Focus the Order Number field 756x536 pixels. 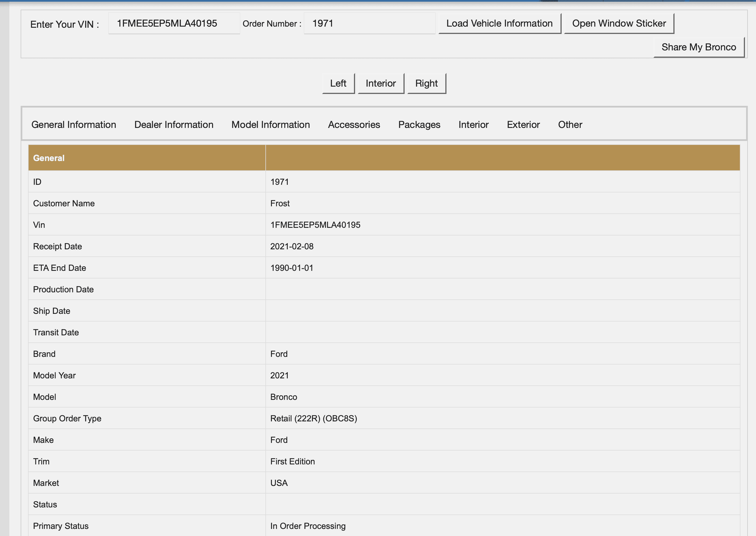pyautogui.click(x=369, y=23)
